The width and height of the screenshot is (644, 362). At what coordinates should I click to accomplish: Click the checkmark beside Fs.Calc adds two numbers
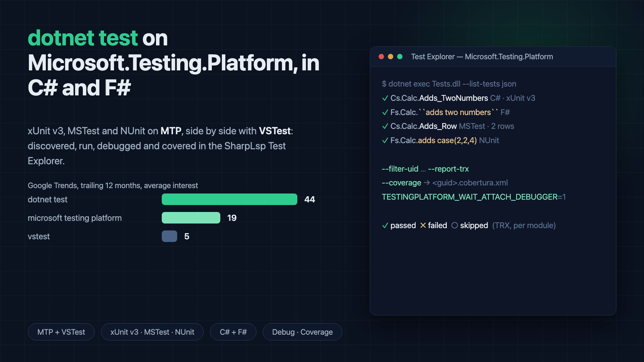point(385,112)
